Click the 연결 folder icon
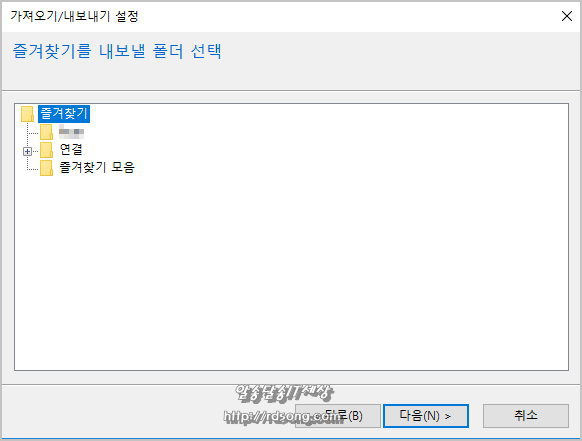 pyautogui.click(x=46, y=150)
